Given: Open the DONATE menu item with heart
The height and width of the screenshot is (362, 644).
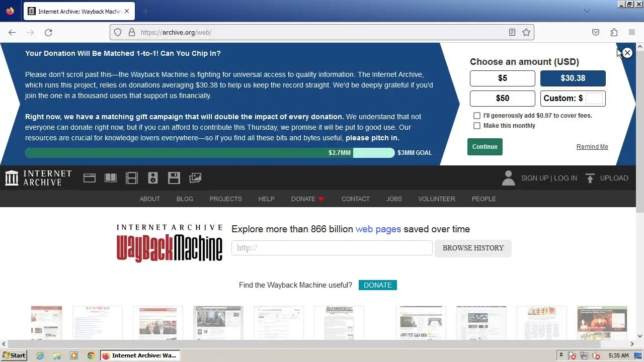Looking at the screenshot, I should [307, 199].
